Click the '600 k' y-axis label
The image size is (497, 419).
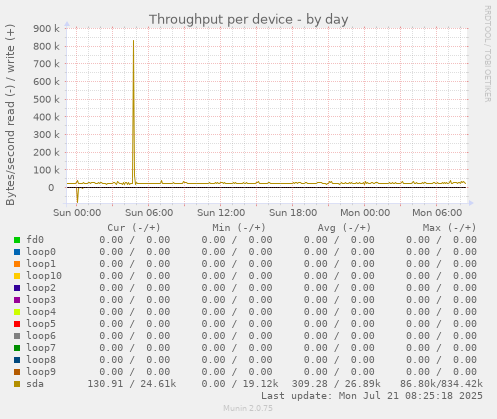click(46, 81)
